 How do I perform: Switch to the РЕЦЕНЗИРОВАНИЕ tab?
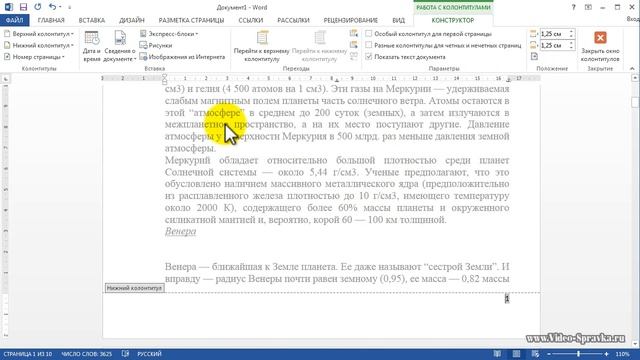click(351, 20)
